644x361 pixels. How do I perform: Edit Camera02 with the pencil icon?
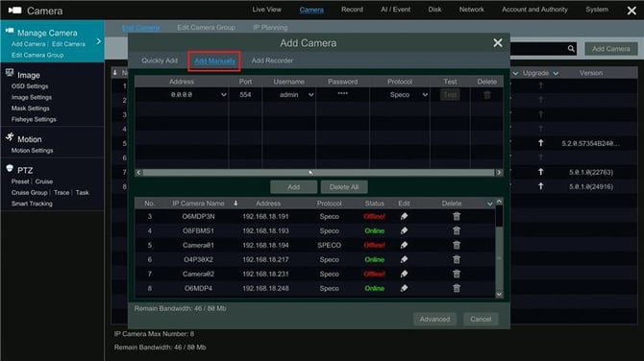(x=404, y=274)
